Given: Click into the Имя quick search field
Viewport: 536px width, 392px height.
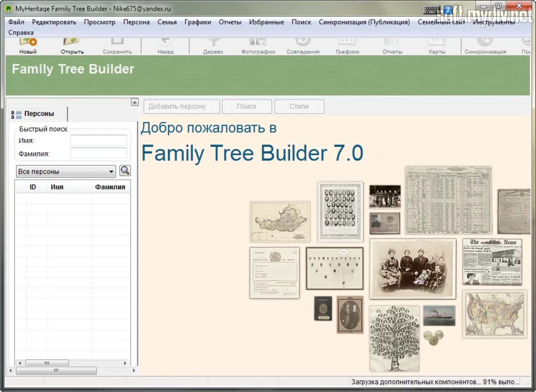Looking at the screenshot, I should coord(98,140).
